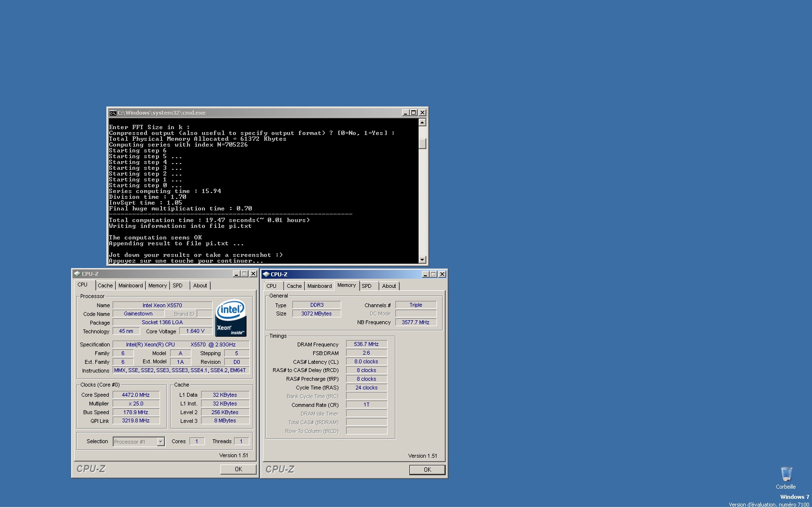Click memory Size value 3072 MBytes

pyautogui.click(x=317, y=314)
